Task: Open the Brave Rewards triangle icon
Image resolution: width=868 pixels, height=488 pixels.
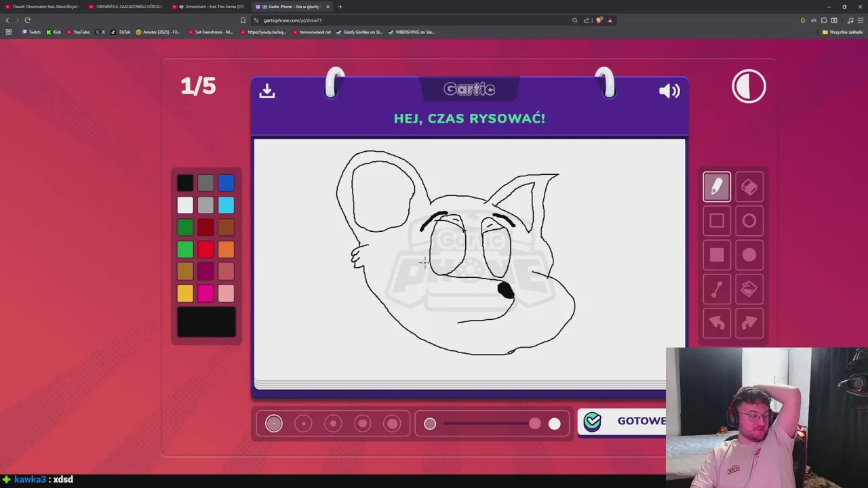Action: [x=610, y=20]
